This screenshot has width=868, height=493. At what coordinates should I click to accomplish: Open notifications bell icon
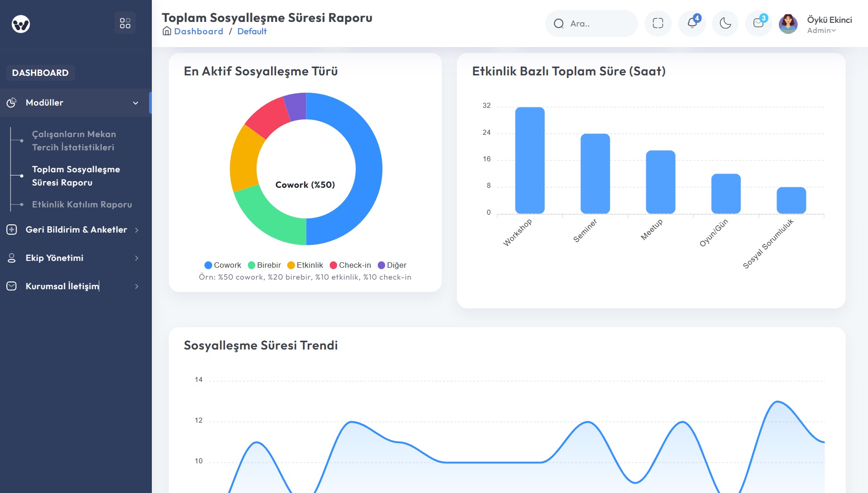[692, 23]
